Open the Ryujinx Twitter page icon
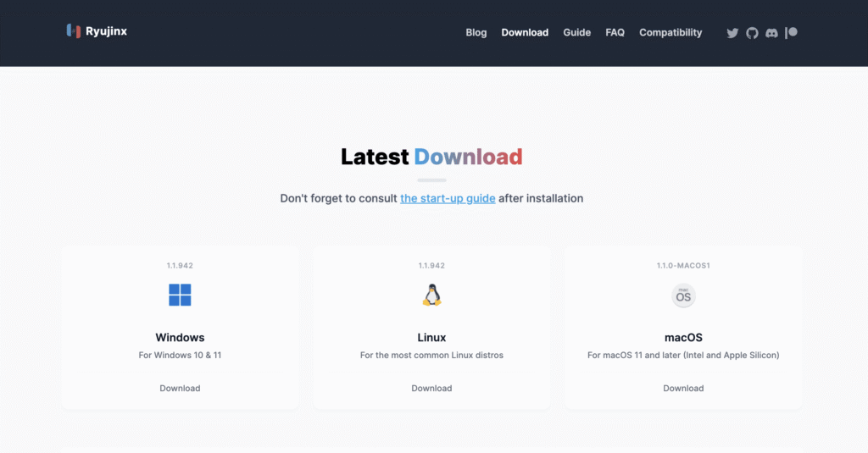Screen dimensions: 868x453 pos(732,33)
